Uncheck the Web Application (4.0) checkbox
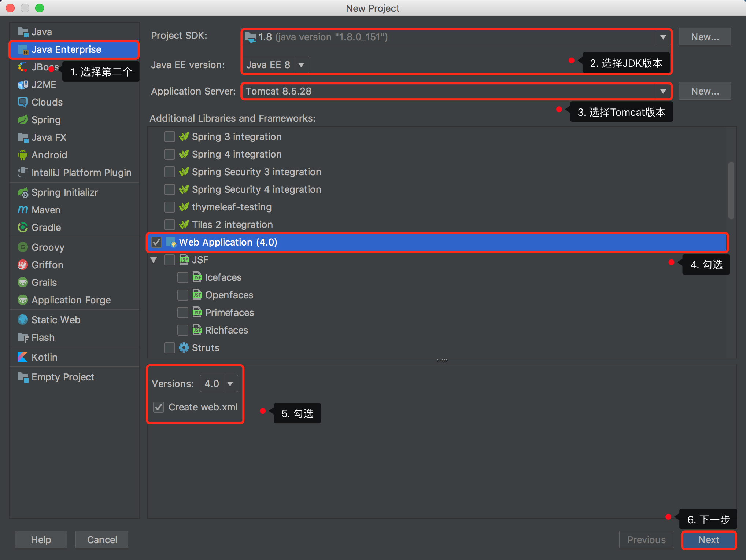Image resolution: width=746 pixels, height=560 pixels. pyautogui.click(x=156, y=242)
